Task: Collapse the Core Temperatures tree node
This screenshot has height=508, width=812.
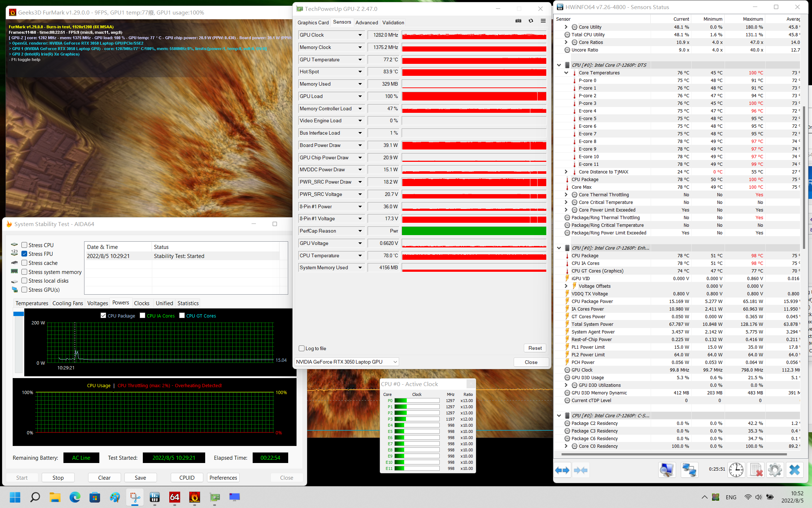Action: 566,73
